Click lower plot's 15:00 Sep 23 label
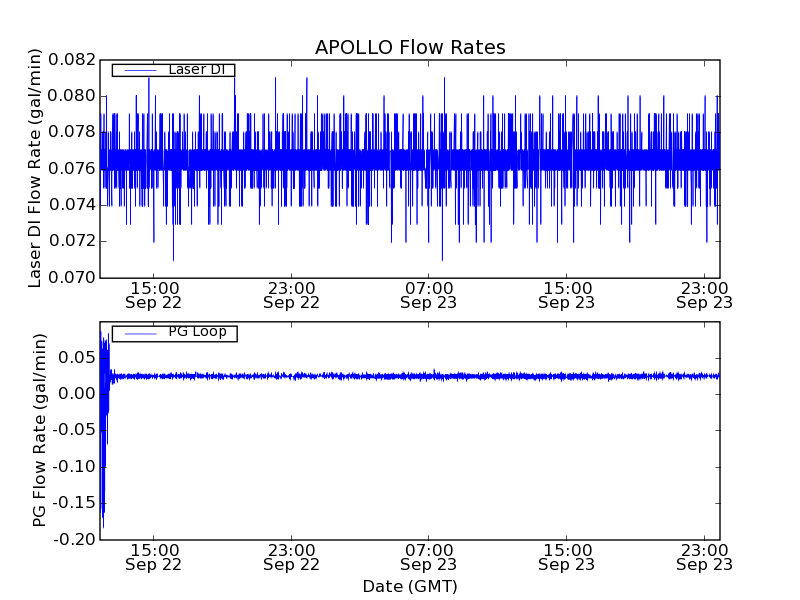This screenshot has height=600, width=800. [x=566, y=557]
